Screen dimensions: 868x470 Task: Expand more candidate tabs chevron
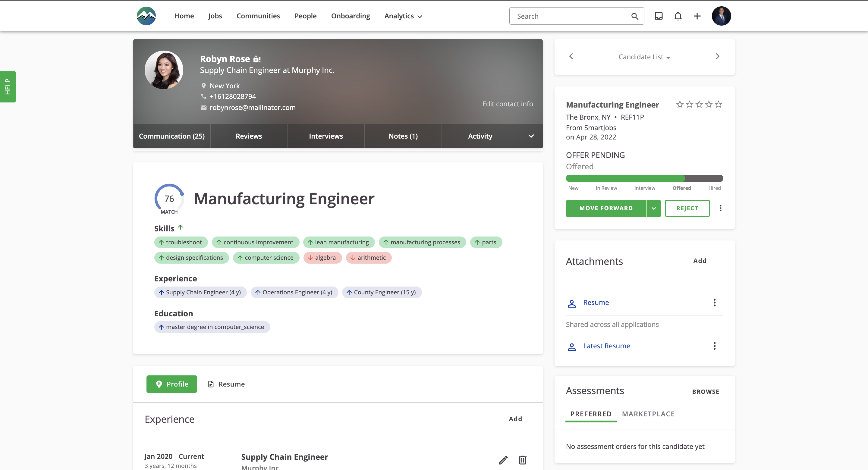pyautogui.click(x=531, y=136)
